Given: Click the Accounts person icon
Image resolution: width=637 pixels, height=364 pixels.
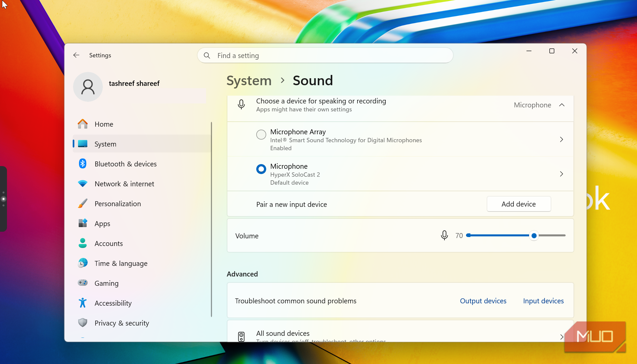Looking at the screenshot, I should coord(83,243).
